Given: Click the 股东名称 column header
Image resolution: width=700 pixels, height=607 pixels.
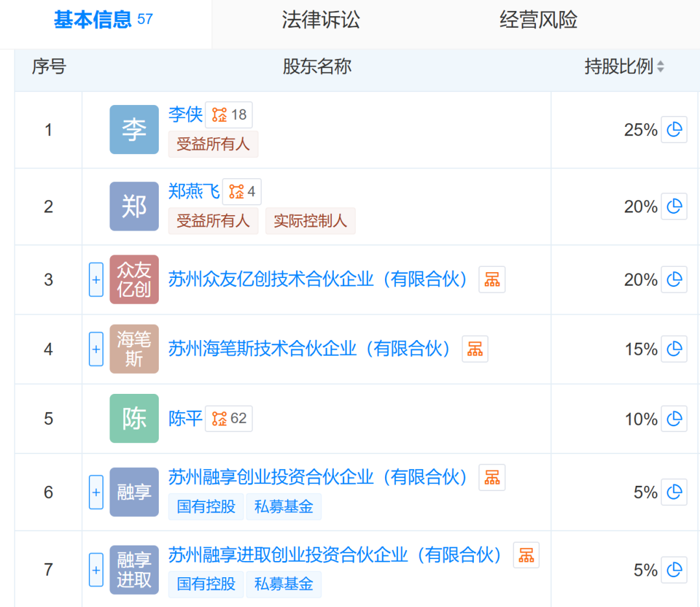Looking at the screenshot, I should click(x=317, y=67).
